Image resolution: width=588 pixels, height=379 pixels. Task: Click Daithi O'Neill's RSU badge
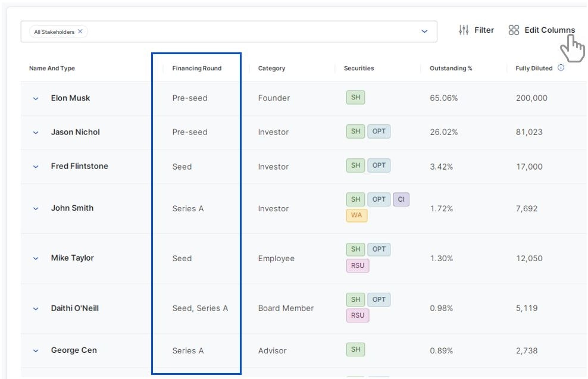click(358, 315)
